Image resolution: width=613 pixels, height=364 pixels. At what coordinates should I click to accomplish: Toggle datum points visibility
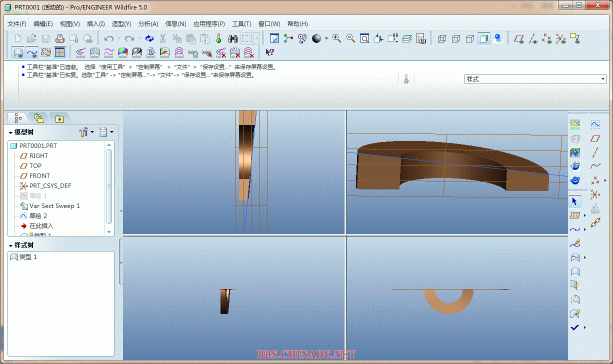(x=547, y=38)
